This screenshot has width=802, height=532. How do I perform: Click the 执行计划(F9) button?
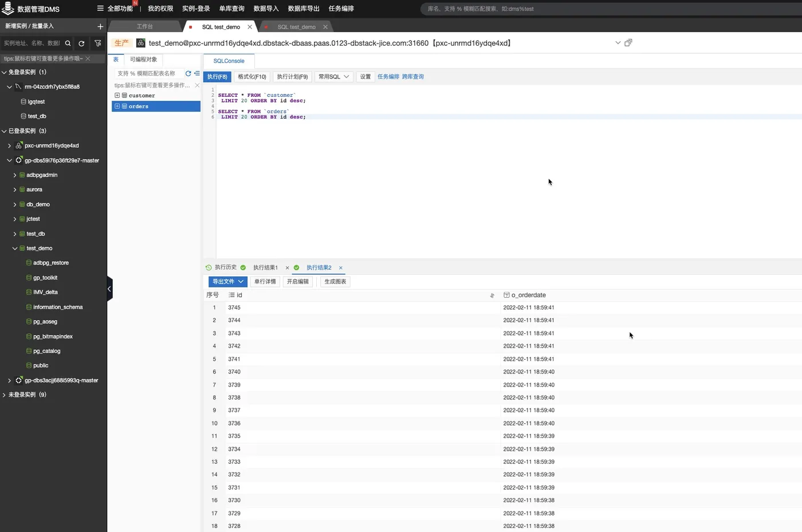point(292,77)
